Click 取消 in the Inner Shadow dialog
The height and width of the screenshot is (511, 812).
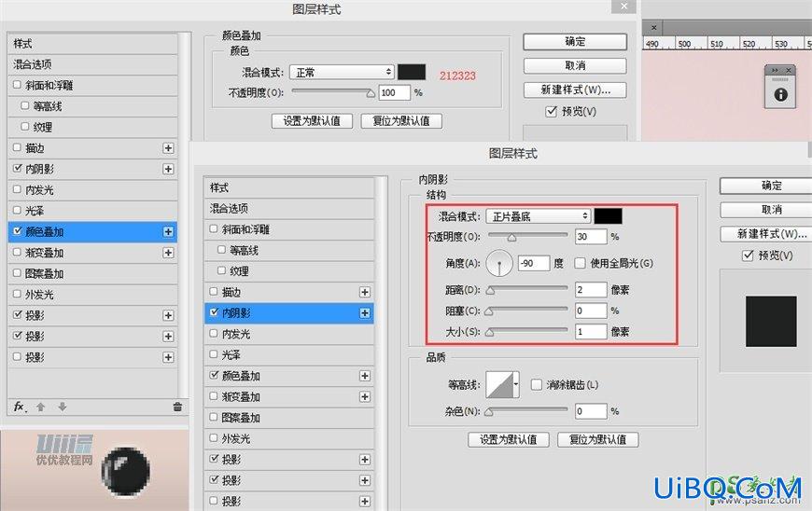(x=766, y=210)
